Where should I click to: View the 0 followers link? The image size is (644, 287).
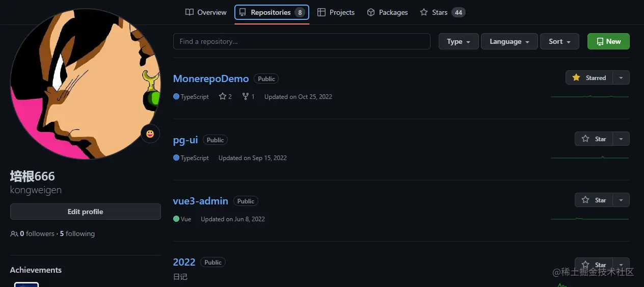tap(37, 233)
